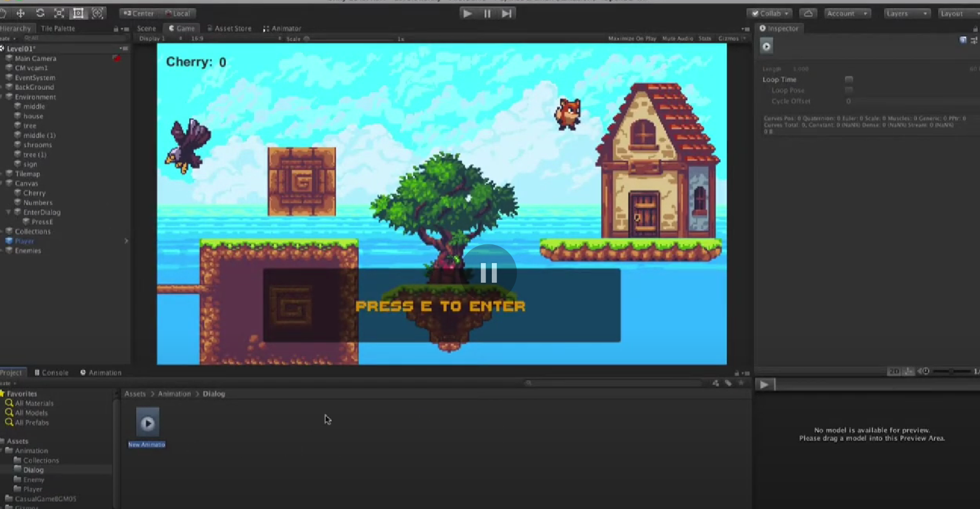The image size is (980, 509).
Task: Switch to the Animator tab
Action: 282,28
